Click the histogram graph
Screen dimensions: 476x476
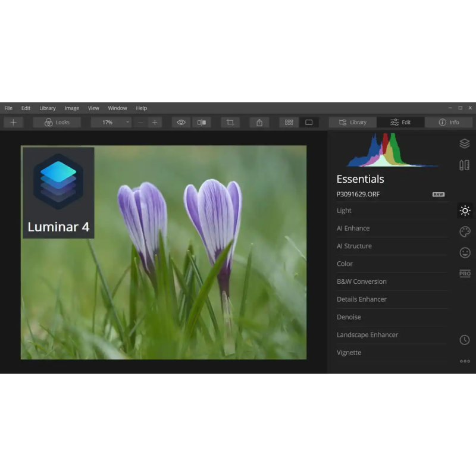click(393, 151)
